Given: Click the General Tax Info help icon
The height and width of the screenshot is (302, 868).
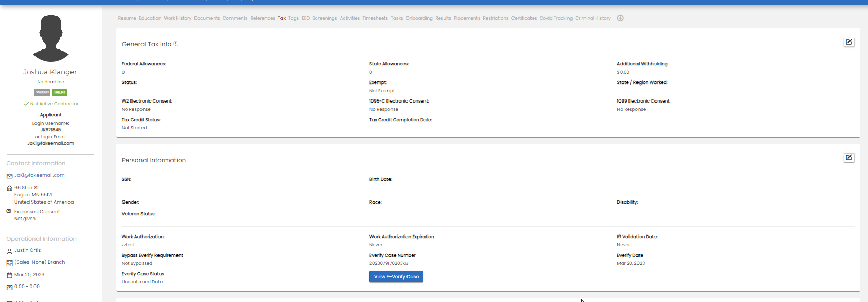Looking at the screenshot, I should (175, 44).
